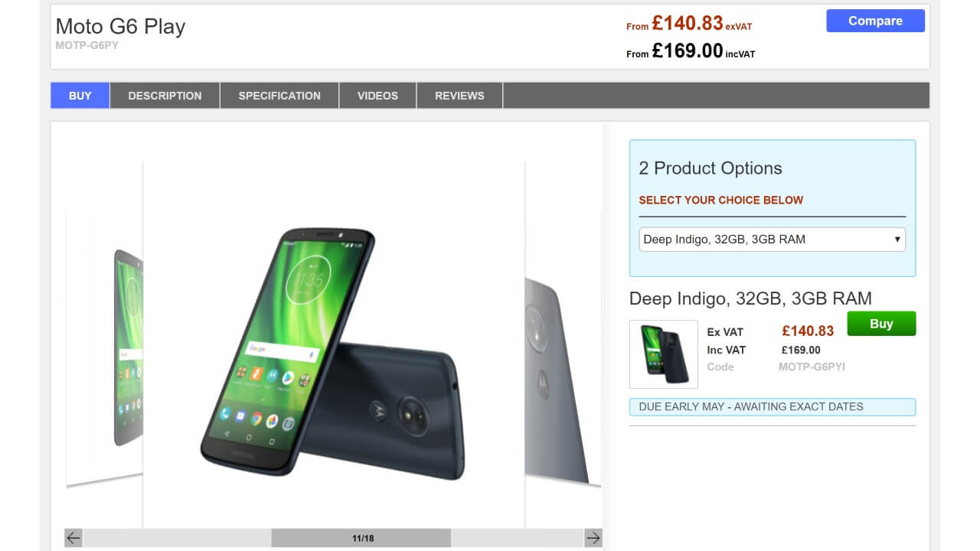Select the previous phone image on left
Image resolution: width=980 pixels, height=551 pixels.
(x=105, y=348)
